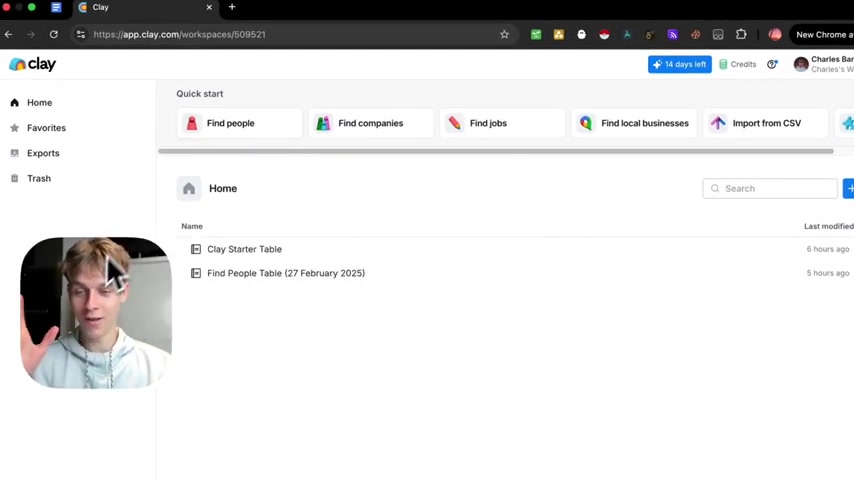The width and height of the screenshot is (854, 480).
Task: Click the Find companies quick start card
Action: pos(371,123)
